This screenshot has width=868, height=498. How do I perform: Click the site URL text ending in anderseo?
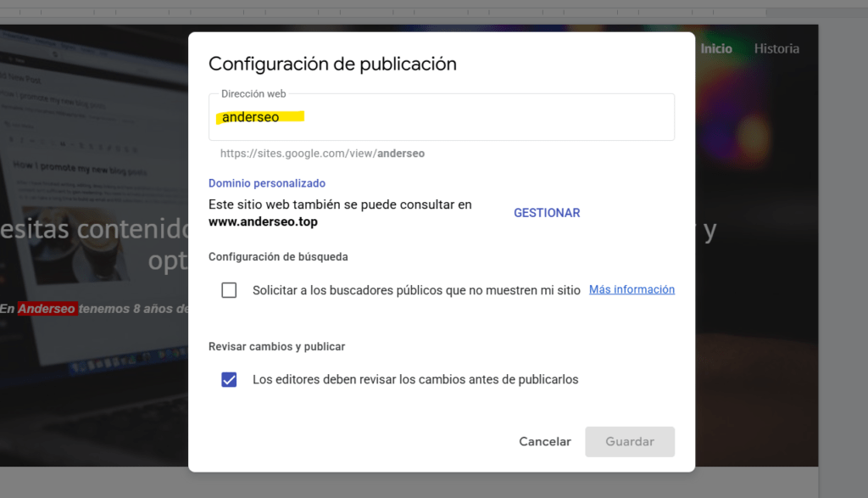(x=322, y=154)
